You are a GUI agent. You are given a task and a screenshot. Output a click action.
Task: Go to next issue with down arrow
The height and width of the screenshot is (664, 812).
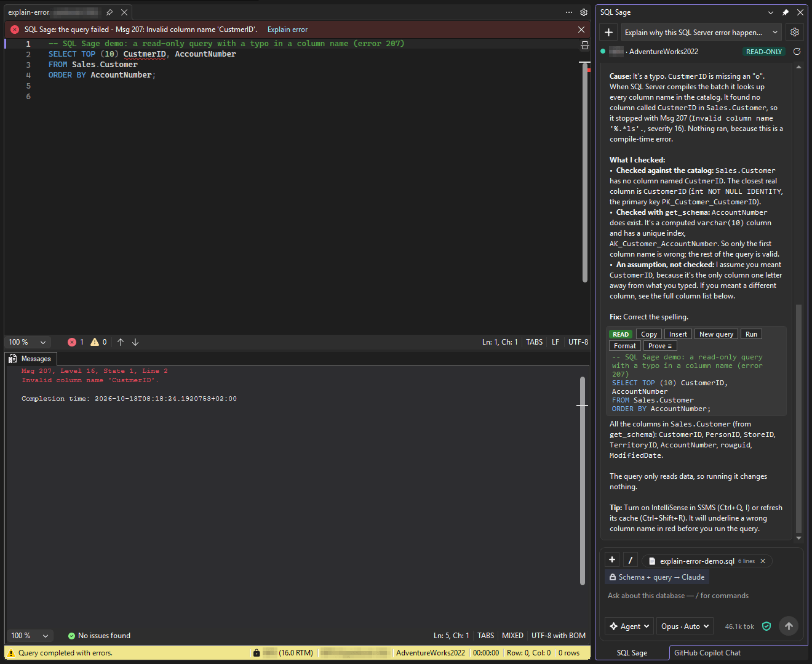pyautogui.click(x=135, y=342)
